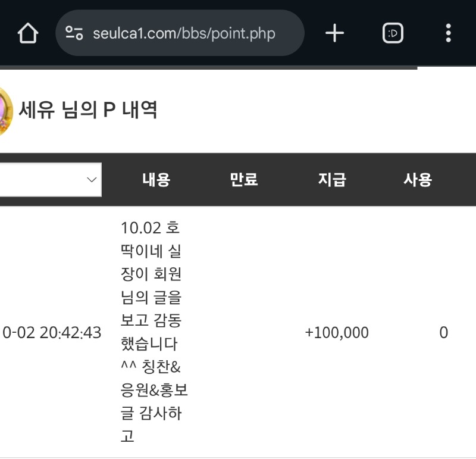The image size is (476, 459).
Task: Select the 지급 column header
Action: (332, 180)
